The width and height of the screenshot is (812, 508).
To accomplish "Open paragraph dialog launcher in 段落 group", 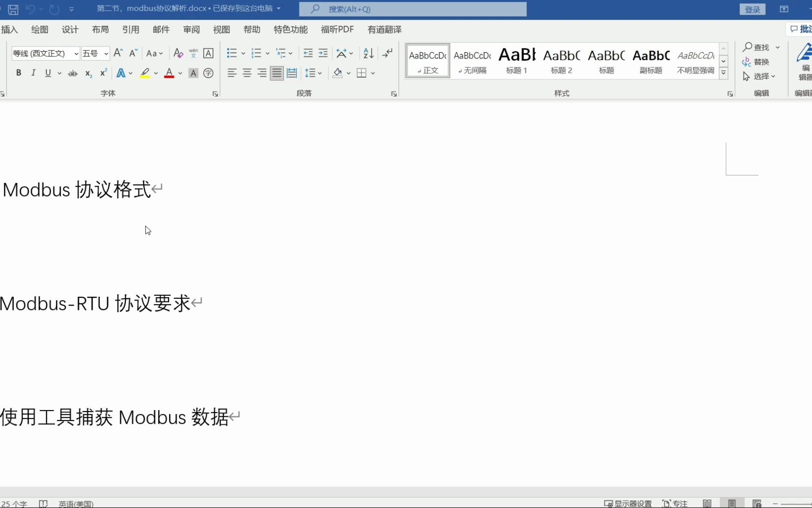I will 394,94.
